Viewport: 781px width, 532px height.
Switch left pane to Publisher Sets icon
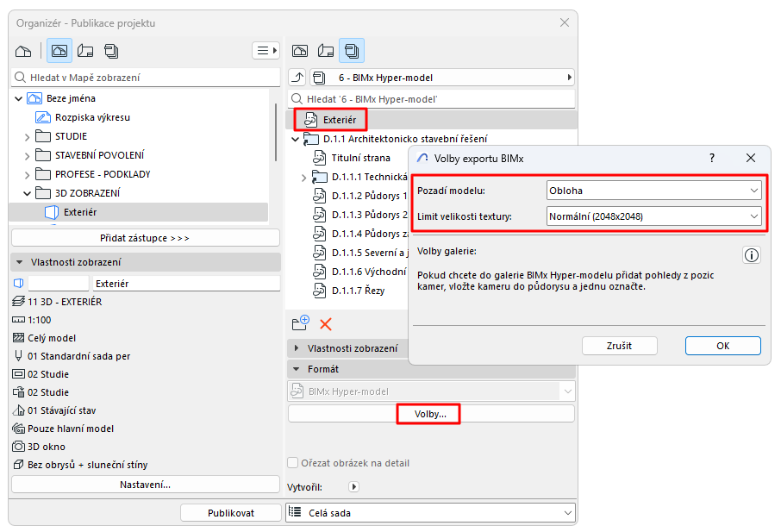111,51
